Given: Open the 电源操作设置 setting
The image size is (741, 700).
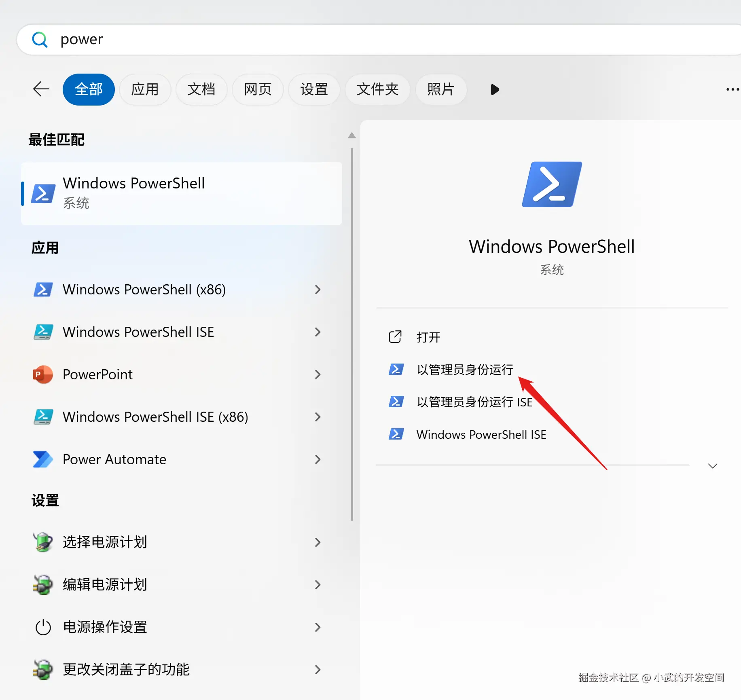Looking at the screenshot, I should [181, 627].
